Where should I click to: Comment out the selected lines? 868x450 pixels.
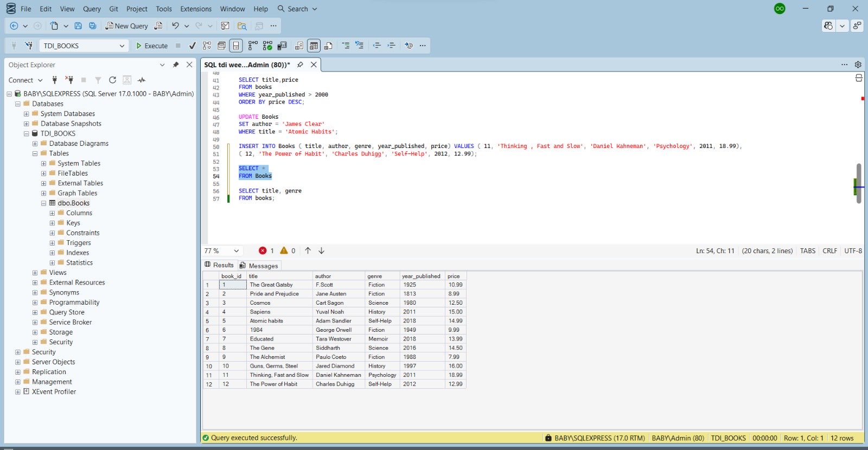pyautogui.click(x=346, y=46)
